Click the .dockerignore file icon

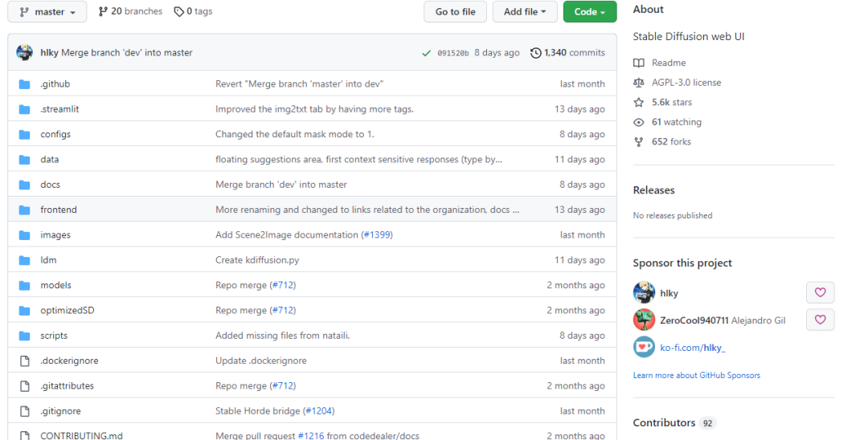(x=24, y=361)
